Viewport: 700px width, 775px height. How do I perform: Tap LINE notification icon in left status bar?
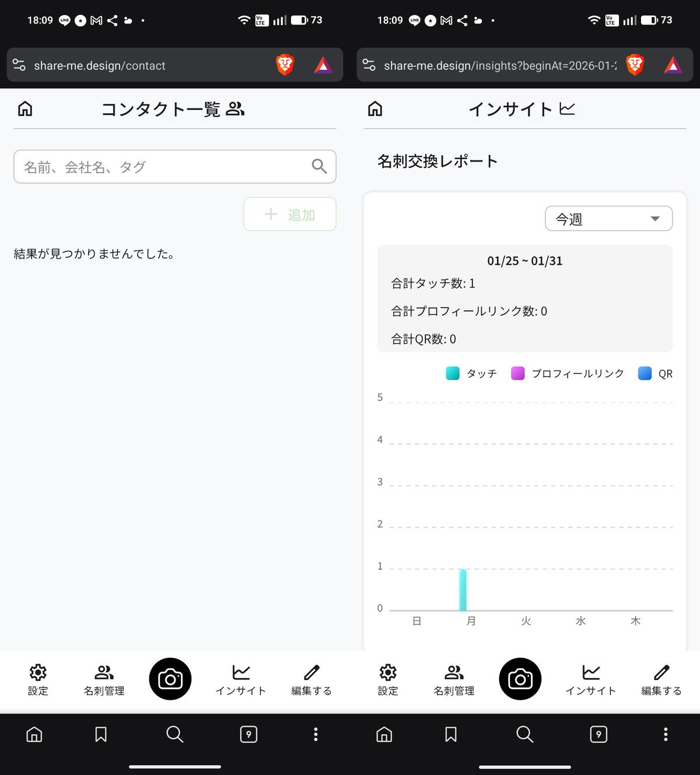click(64, 20)
